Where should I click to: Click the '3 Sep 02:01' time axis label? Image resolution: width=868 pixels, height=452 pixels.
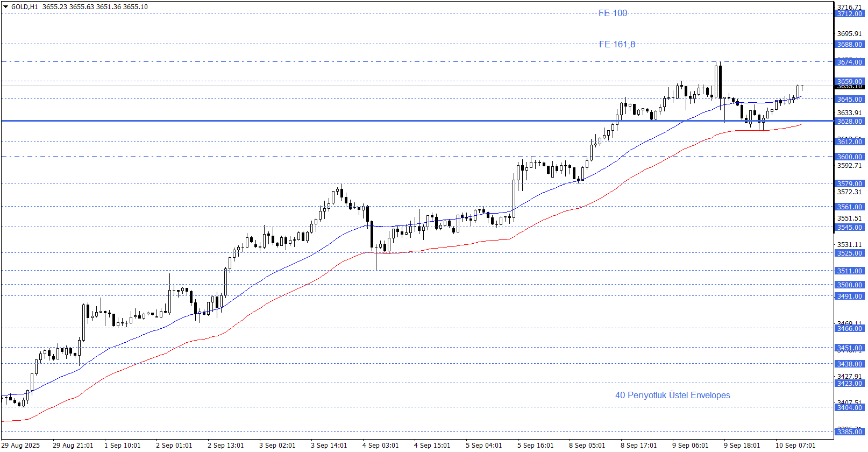point(278,446)
